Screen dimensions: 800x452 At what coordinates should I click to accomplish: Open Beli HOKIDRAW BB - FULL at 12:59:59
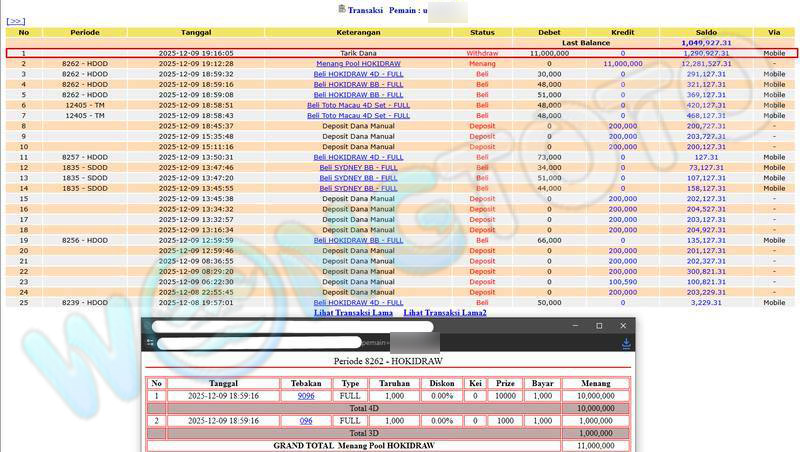[x=358, y=240]
